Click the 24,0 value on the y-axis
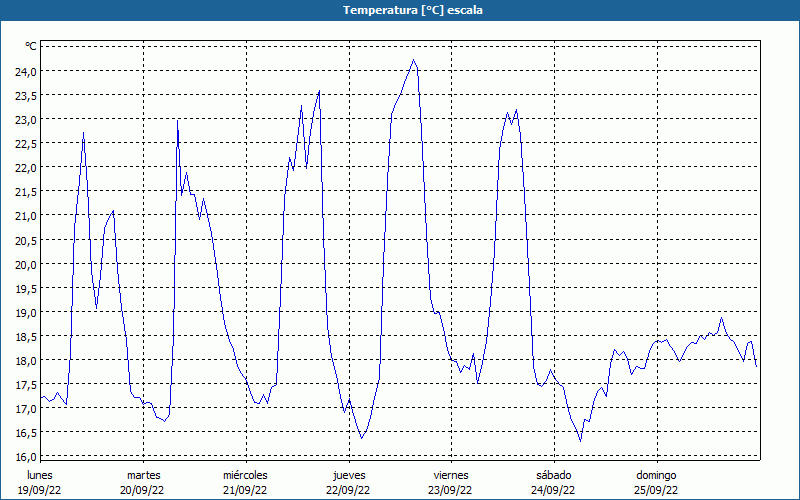This screenshot has width=800, height=500. click(x=26, y=71)
